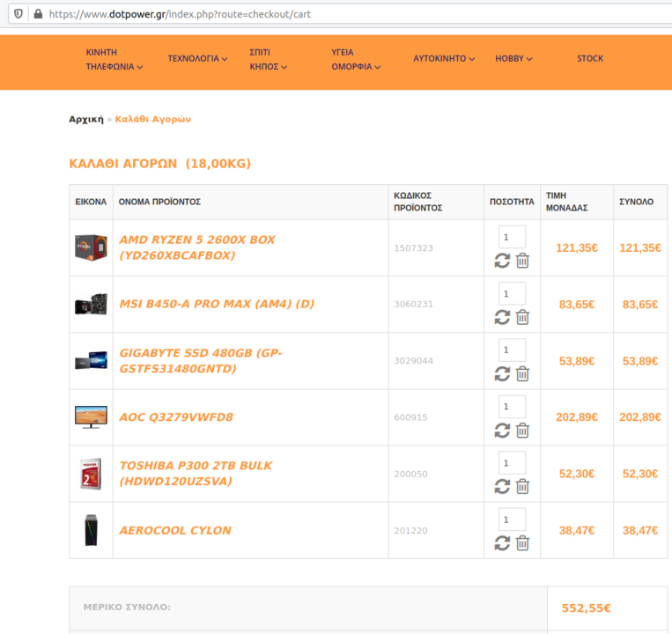Click the padlock site security icon
The width and height of the screenshot is (672, 634).
pos(38,14)
